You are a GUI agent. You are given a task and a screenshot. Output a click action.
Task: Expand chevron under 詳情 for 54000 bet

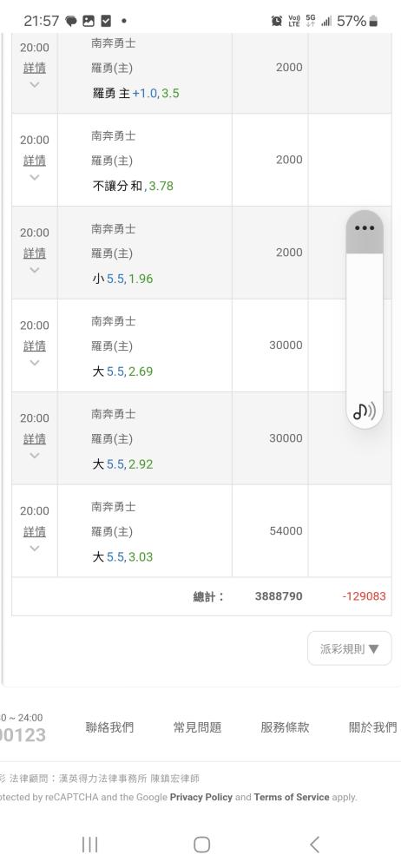35,548
